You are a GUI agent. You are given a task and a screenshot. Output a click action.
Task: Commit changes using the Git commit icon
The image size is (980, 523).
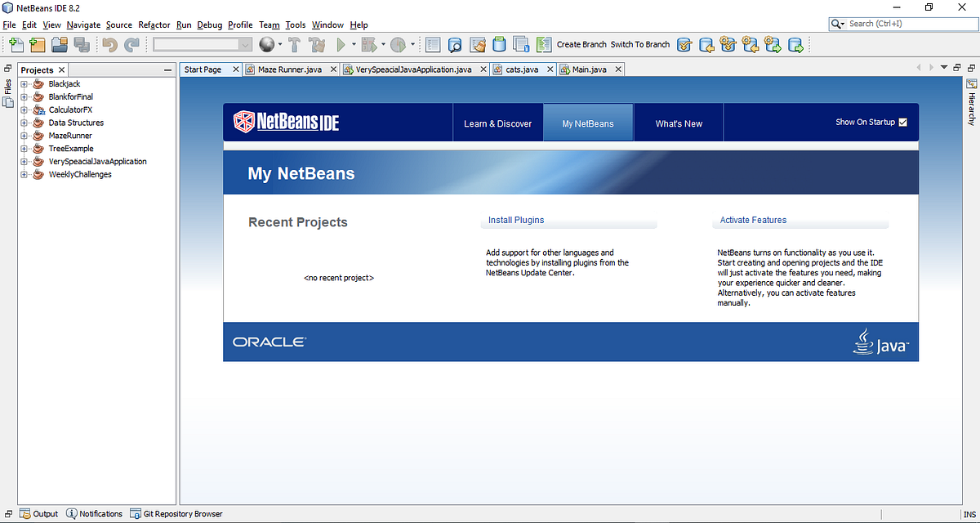[684, 44]
